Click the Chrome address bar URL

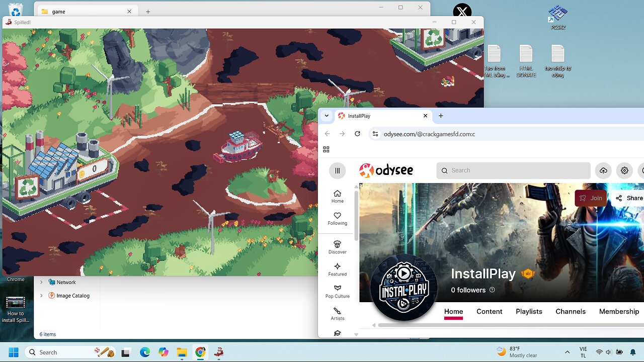(x=429, y=134)
